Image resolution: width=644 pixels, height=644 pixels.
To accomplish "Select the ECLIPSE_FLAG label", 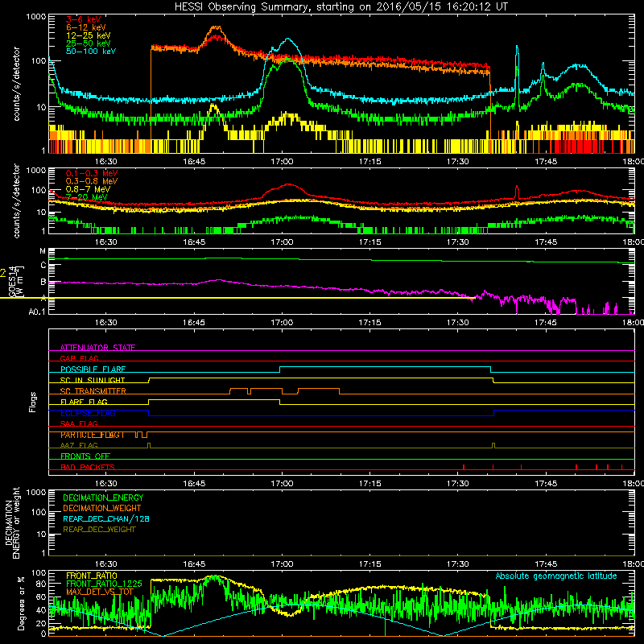I will point(88,413).
